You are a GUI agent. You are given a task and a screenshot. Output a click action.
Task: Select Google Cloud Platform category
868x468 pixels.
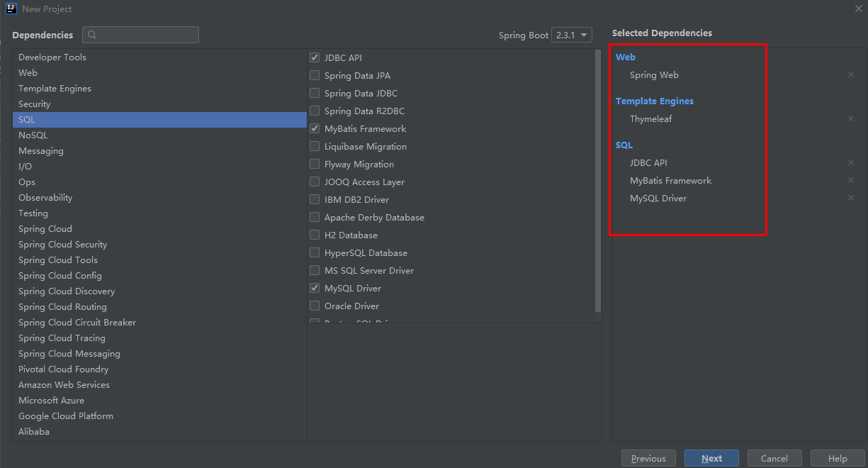click(x=159, y=416)
